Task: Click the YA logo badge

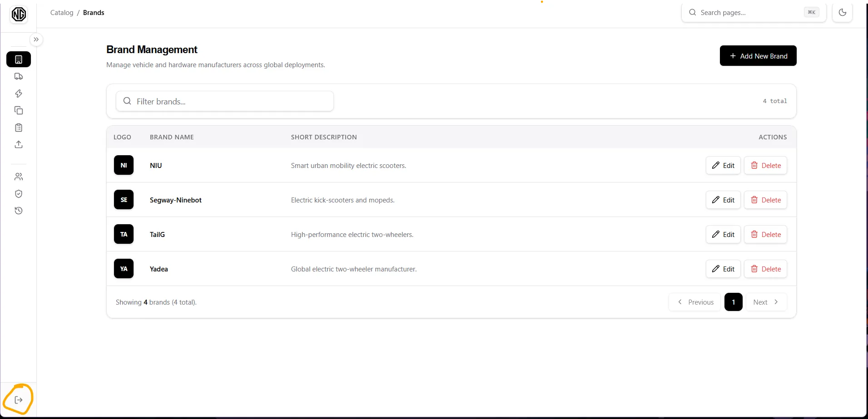Action: (124, 269)
